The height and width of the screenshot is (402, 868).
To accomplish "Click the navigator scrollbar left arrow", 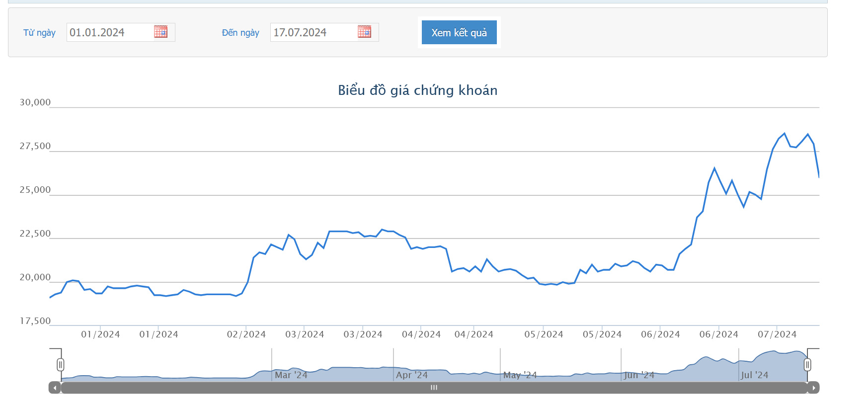I will (x=55, y=388).
